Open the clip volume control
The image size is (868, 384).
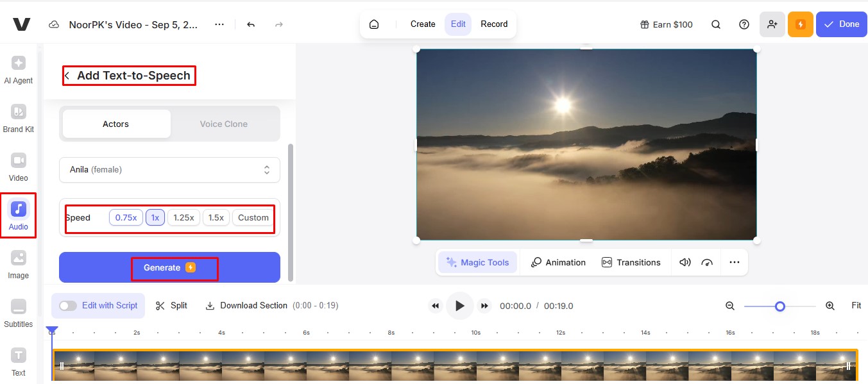click(x=685, y=262)
